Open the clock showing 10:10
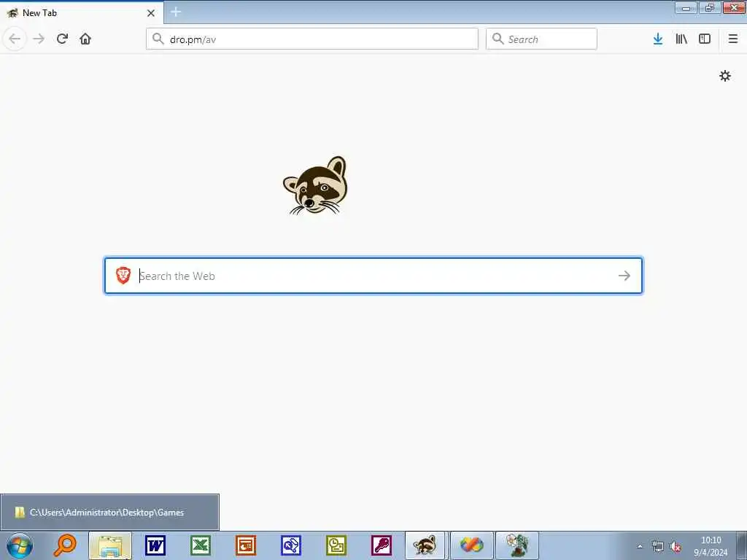Screen dimensions: 747x560 click(711, 546)
